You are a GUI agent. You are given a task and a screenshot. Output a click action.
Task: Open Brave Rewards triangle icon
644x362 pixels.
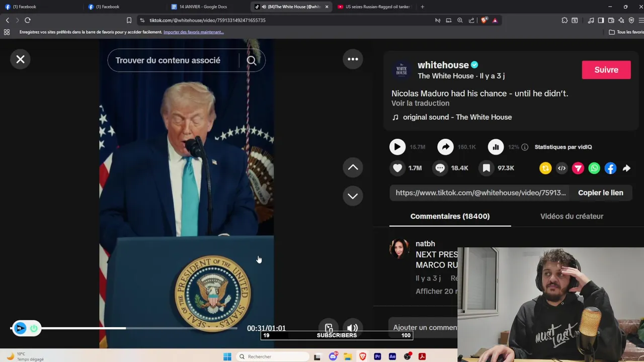tap(495, 20)
